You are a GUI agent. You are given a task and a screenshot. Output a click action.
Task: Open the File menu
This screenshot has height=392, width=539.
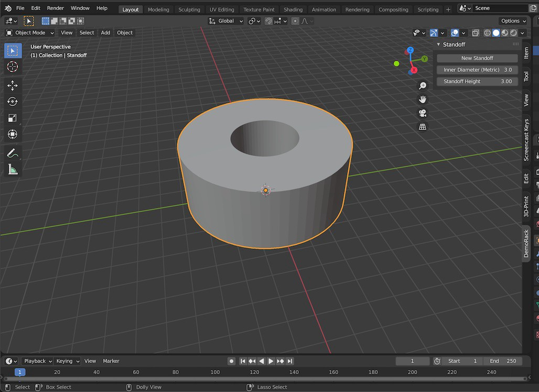tap(20, 8)
